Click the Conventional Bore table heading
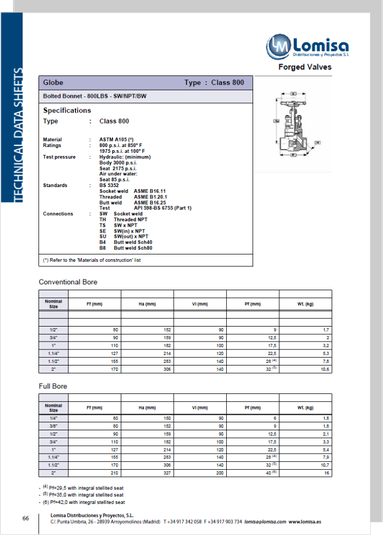This screenshot has height=535, width=383. (68, 282)
